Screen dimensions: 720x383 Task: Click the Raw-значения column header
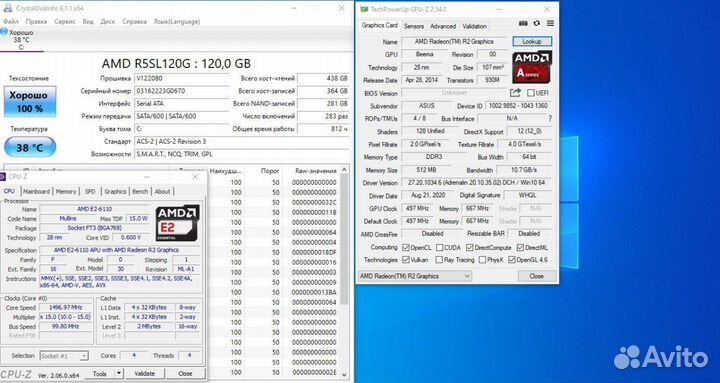pos(316,171)
